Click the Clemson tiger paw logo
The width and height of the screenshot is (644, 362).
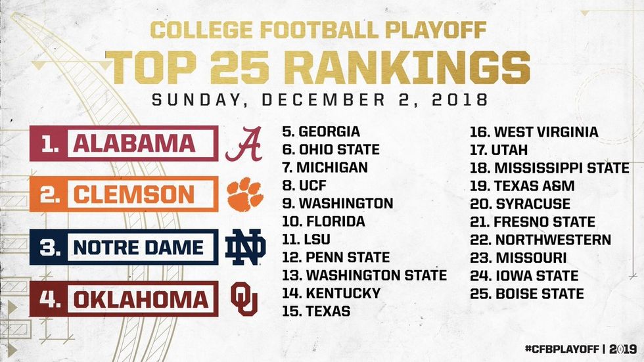244,194
